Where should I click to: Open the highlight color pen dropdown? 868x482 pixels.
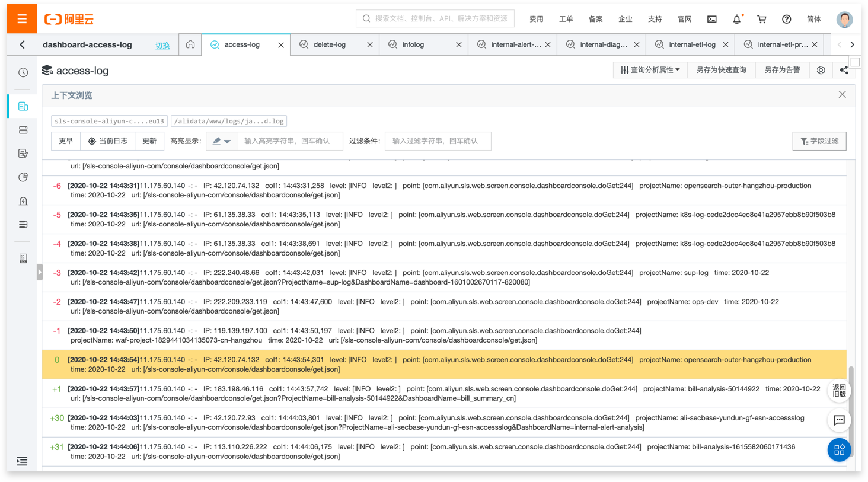pos(221,141)
